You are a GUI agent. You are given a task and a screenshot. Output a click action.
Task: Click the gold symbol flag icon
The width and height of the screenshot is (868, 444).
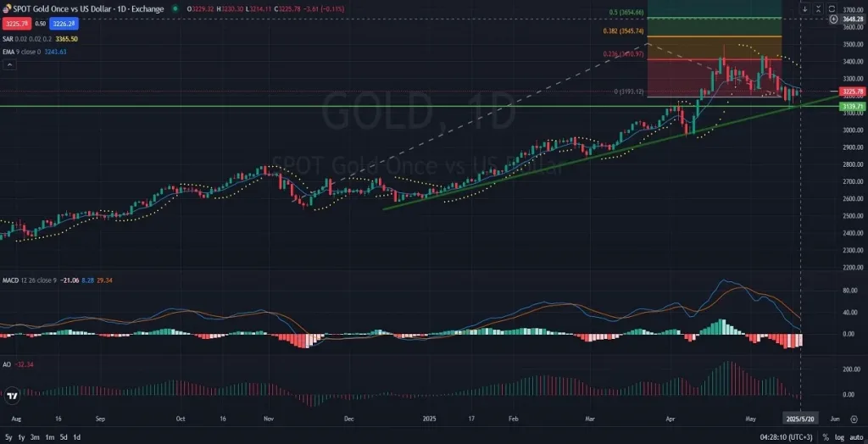(7, 9)
